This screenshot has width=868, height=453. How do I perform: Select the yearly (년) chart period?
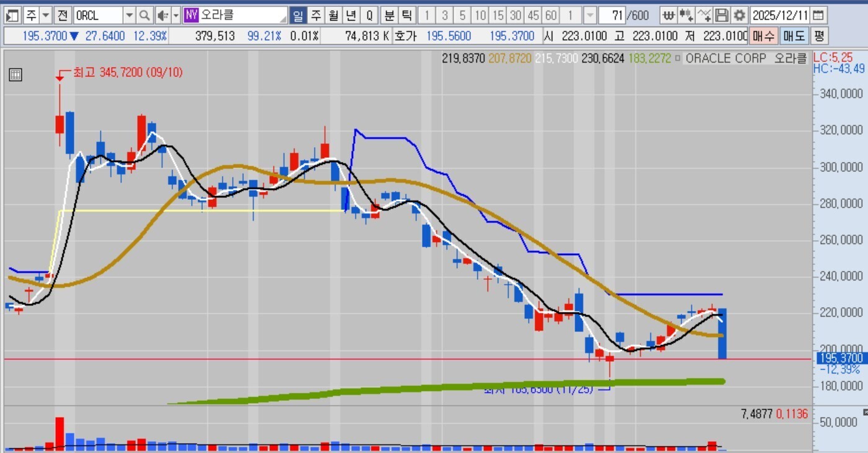click(x=352, y=15)
